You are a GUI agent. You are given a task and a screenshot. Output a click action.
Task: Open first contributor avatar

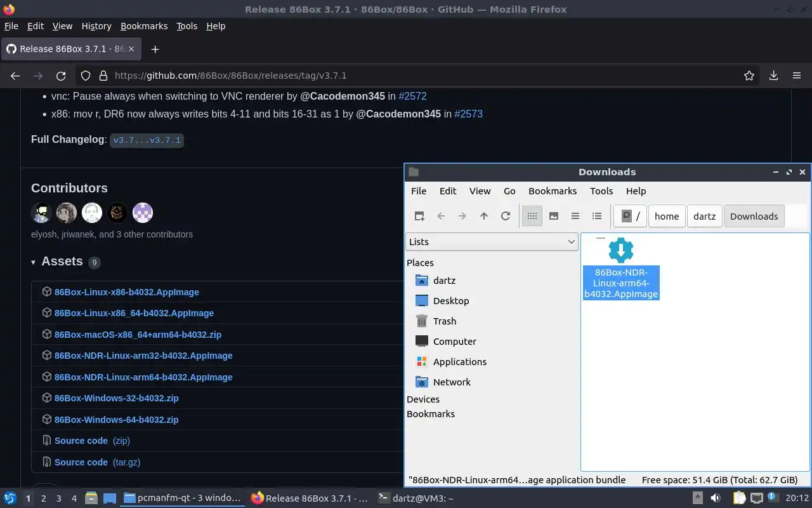41,213
